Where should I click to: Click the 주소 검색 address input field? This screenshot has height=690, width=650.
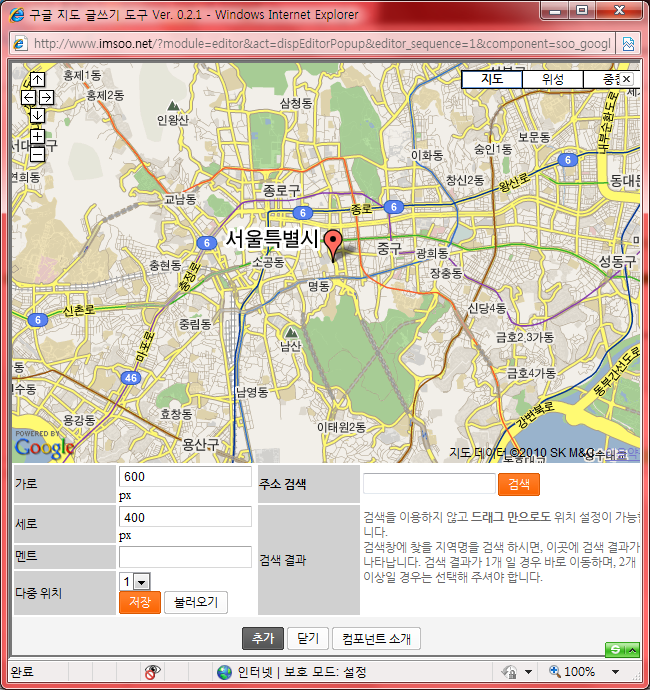point(429,484)
